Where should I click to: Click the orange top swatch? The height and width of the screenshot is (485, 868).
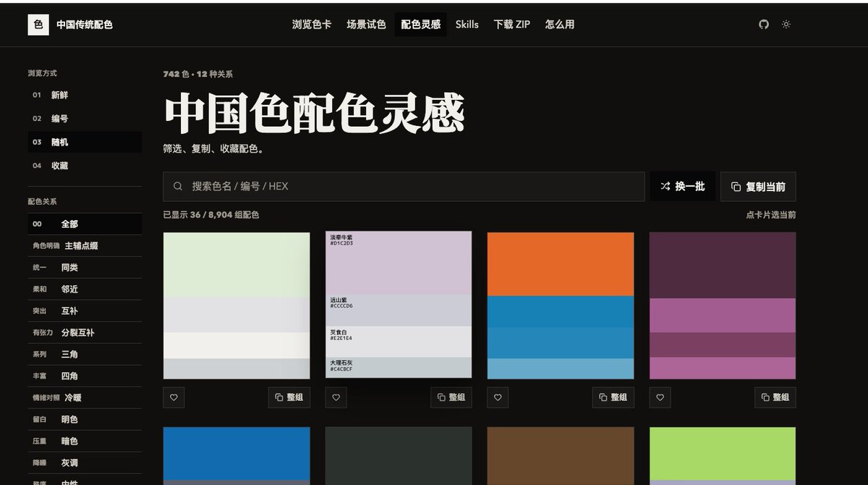click(561, 264)
